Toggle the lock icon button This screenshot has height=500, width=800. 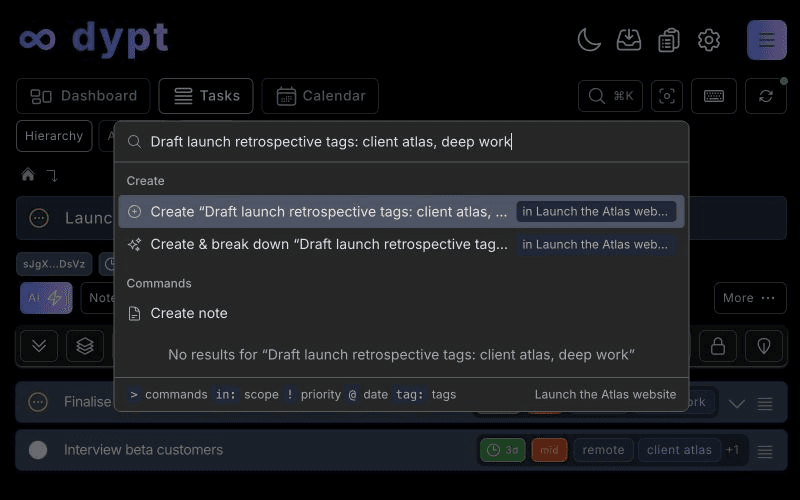(718, 346)
